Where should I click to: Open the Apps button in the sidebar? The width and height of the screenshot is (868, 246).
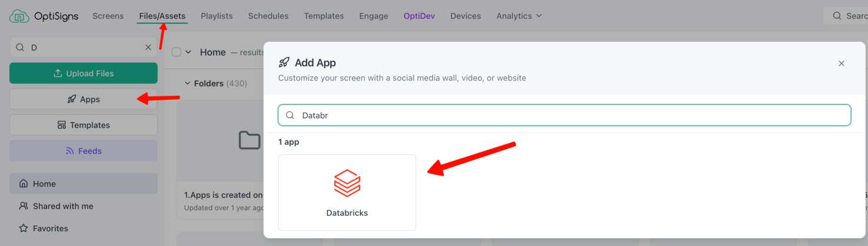pos(84,99)
